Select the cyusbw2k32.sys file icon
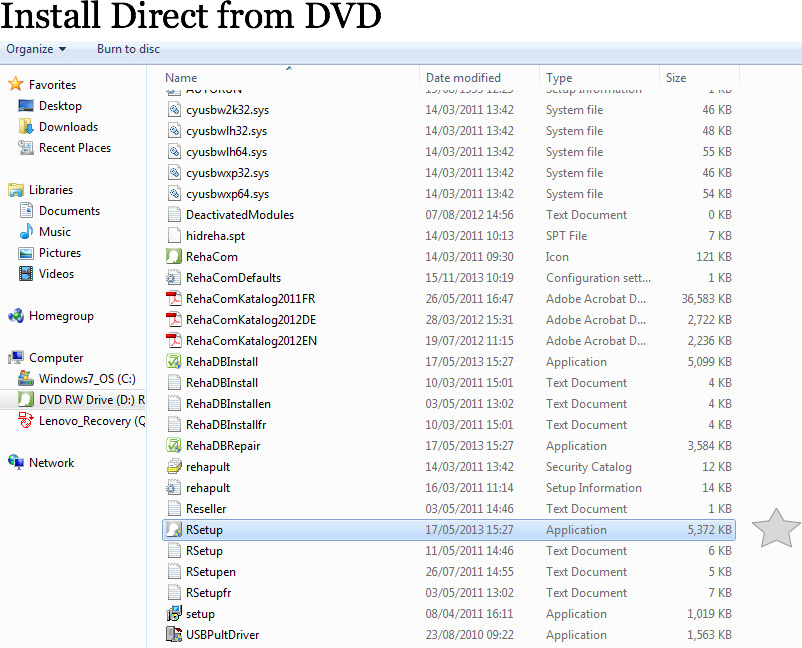Screen dimensions: 802x648 [x=174, y=109]
